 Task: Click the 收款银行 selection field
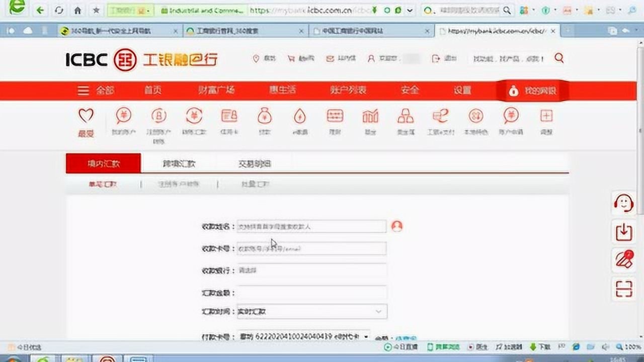tap(311, 270)
